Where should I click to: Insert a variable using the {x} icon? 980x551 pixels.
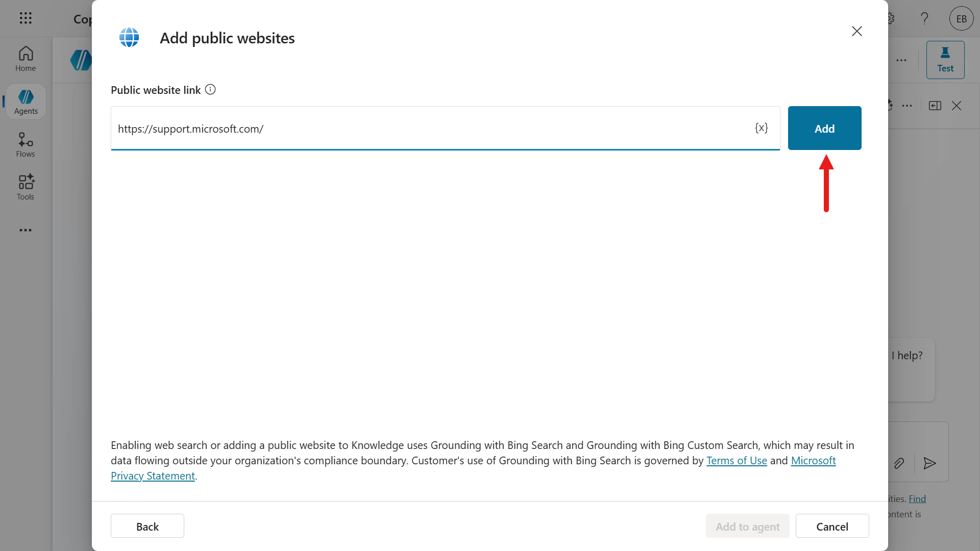coord(761,128)
